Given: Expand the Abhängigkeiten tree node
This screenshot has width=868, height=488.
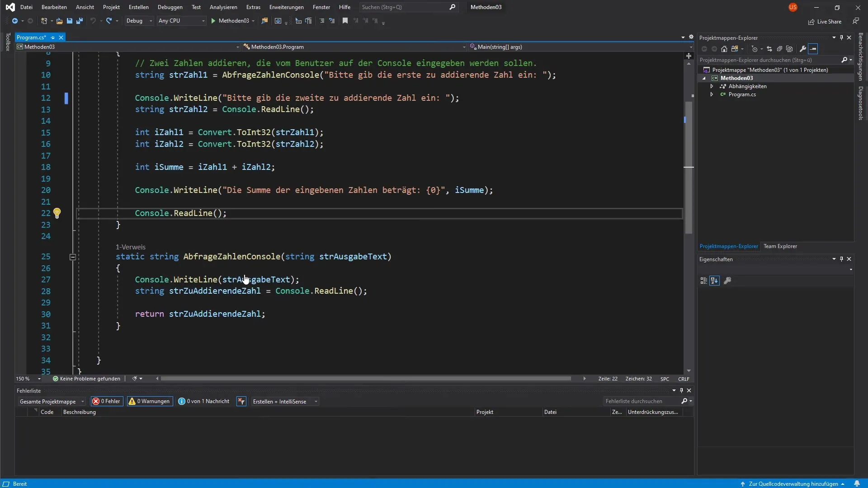Looking at the screenshot, I should [712, 86].
